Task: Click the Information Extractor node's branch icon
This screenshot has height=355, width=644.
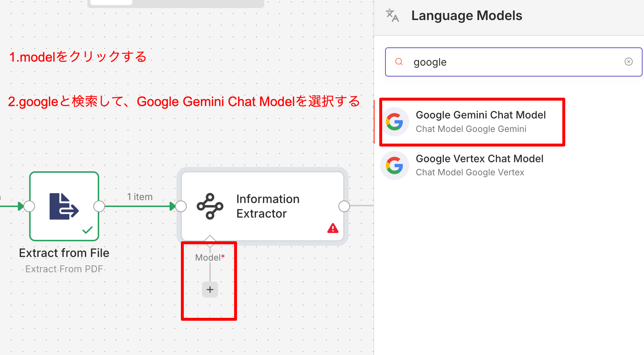Action: (x=210, y=206)
